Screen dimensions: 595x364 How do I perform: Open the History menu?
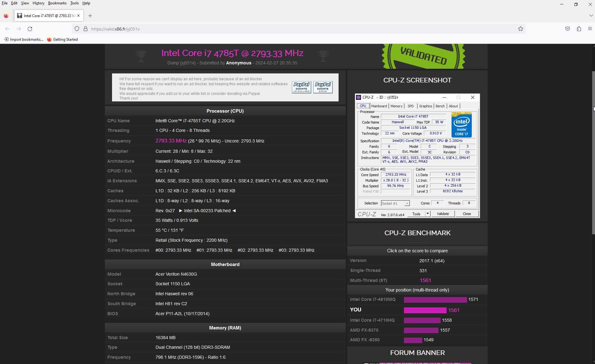(38, 3)
